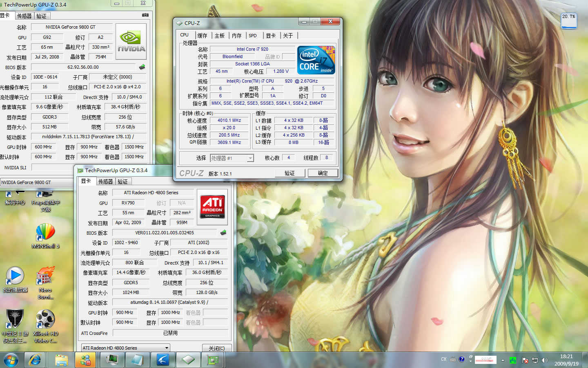Click the 20.7% desktop gadget meter

(569, 21)
